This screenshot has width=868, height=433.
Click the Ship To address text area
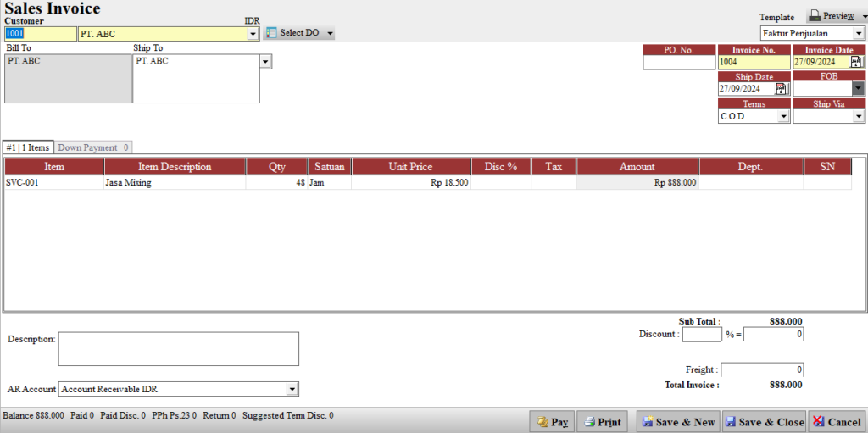pos(196,79)
